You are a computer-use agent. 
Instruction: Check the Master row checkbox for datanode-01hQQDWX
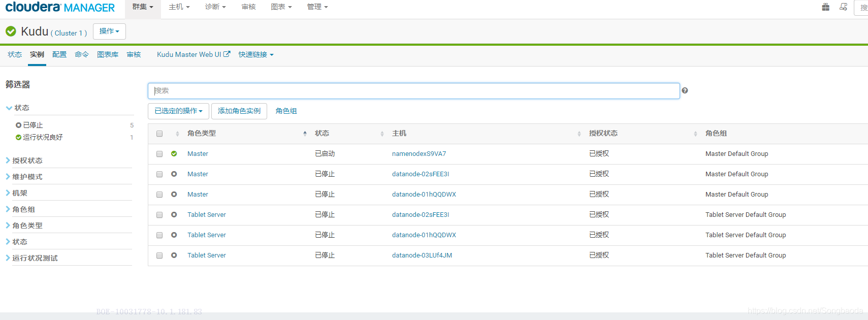pyautogui.click(x=159, y=195)
